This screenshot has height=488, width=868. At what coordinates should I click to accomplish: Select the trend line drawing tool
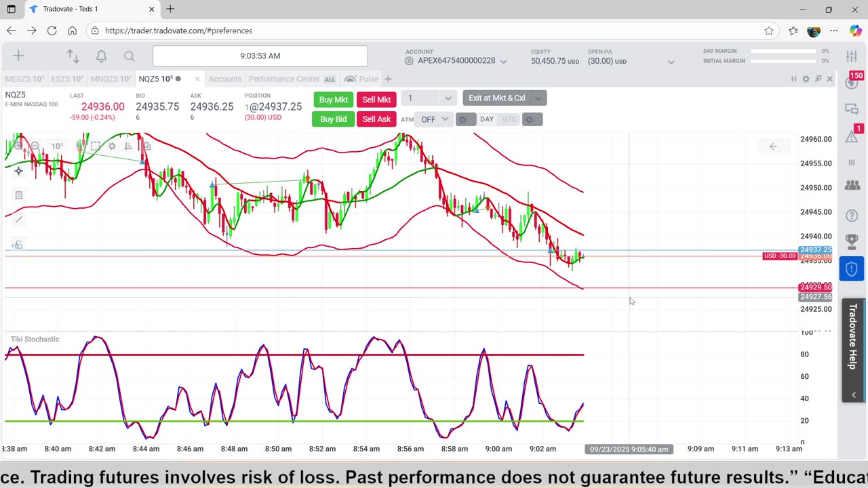click(18, 219)
